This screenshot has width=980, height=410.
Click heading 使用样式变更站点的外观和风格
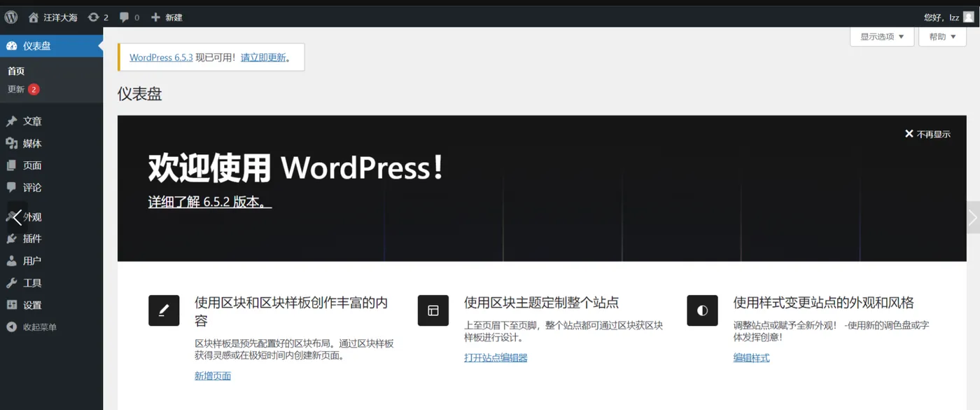coord(824,303)
